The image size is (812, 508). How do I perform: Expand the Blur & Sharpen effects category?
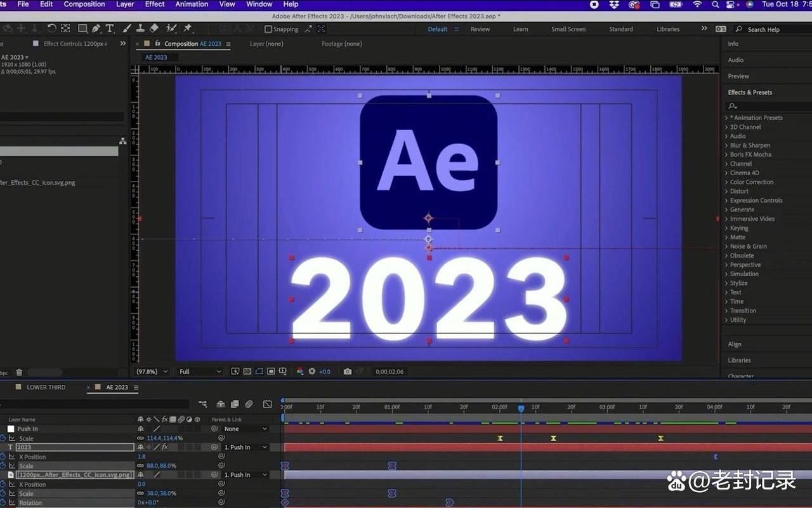pyautogui.click(x=727, y=145)
